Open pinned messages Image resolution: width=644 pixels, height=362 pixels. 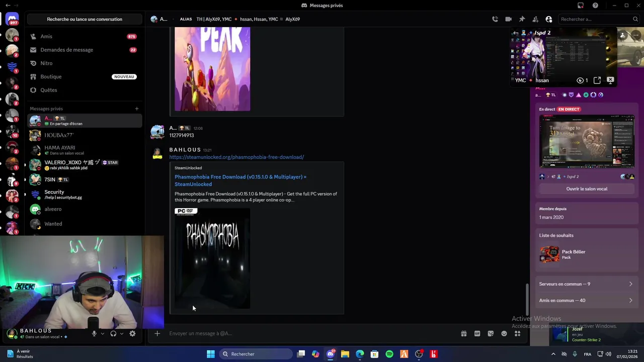(522, 19)
